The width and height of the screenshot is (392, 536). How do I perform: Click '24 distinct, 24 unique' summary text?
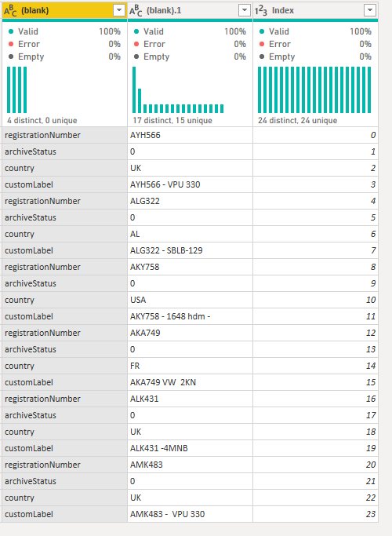click(x=297, y=120)
